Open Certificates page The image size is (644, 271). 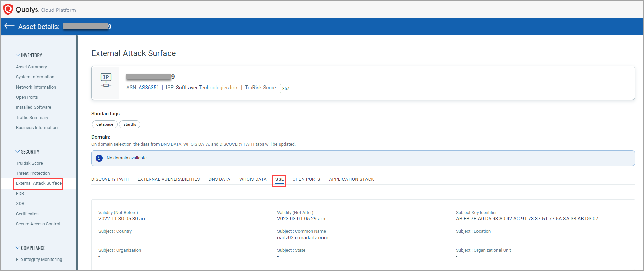[27, 214]
